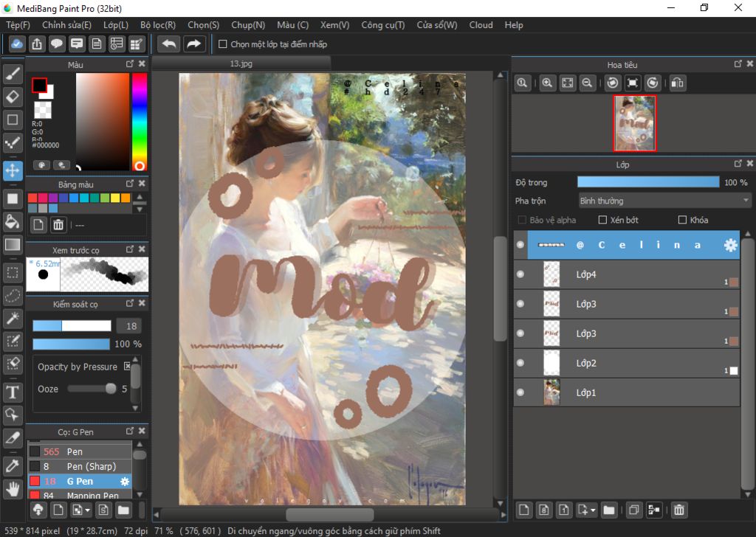The height and width of the screenshot is (537, 756).
Task: Zoom out on the Navigator panel
Action: 587,83
